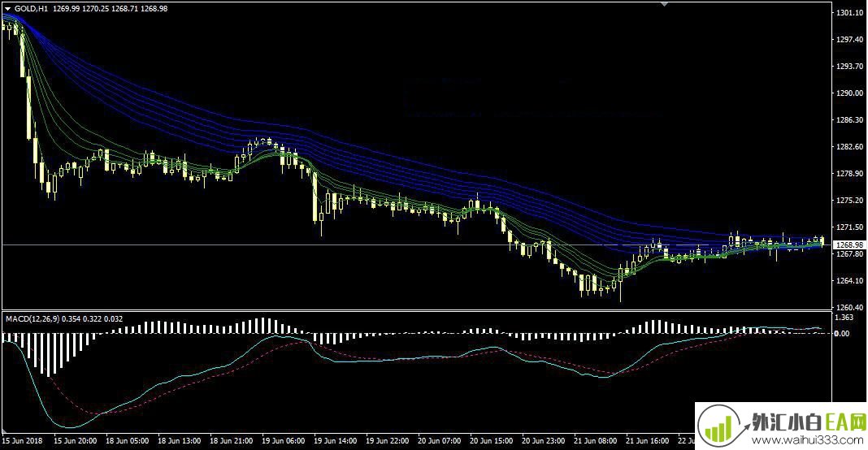Click price level 1278.90 on the axis

coord(851,173)
